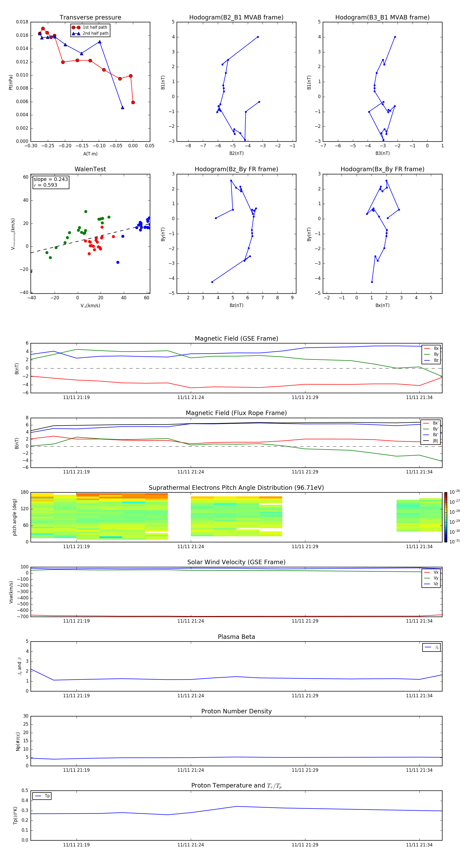Click the |B| legend entry
This screenshot has width=473, height=868.
431,441
